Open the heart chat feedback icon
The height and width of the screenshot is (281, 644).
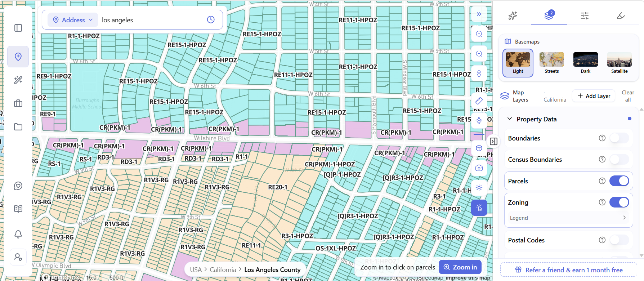[18, 186]
